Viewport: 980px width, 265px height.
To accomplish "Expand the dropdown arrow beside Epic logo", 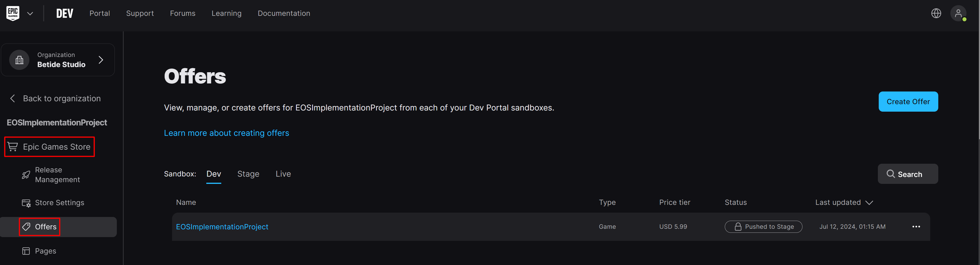I will [30, 14].
